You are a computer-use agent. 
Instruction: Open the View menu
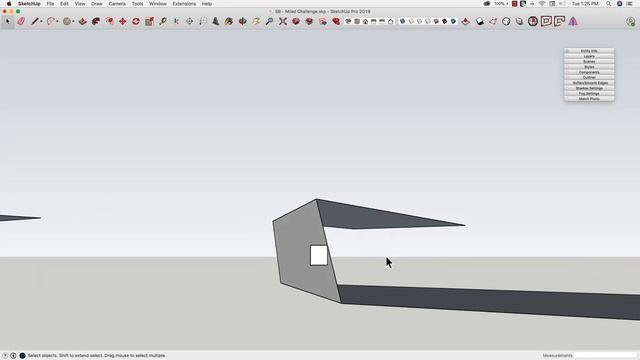(x=80, y=4)
